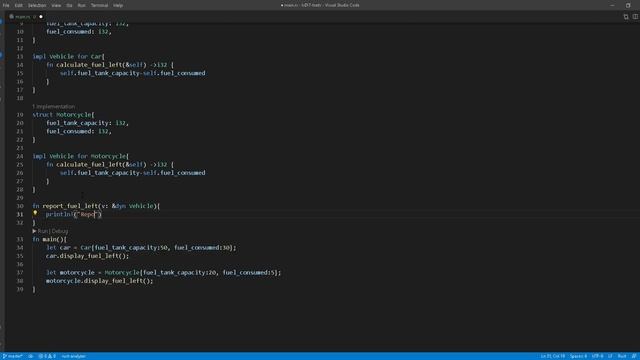
Task: Click line number 24 in the gutter
Action: pyautogui.click(x=20, y=156)
